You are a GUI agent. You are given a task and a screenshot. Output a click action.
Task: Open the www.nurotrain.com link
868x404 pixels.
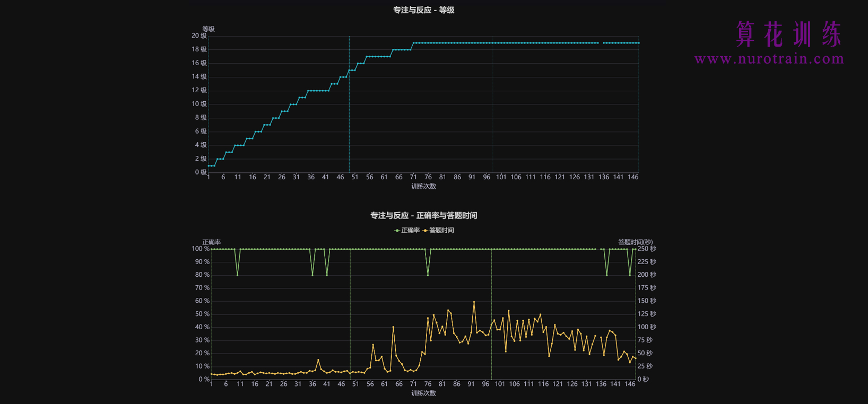[x=769, y=59]
